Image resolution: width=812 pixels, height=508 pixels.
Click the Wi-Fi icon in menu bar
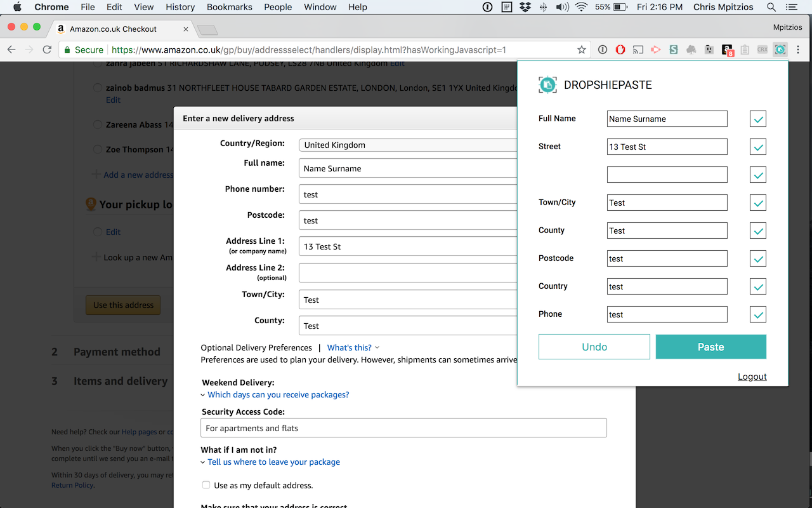coord(580,7)
